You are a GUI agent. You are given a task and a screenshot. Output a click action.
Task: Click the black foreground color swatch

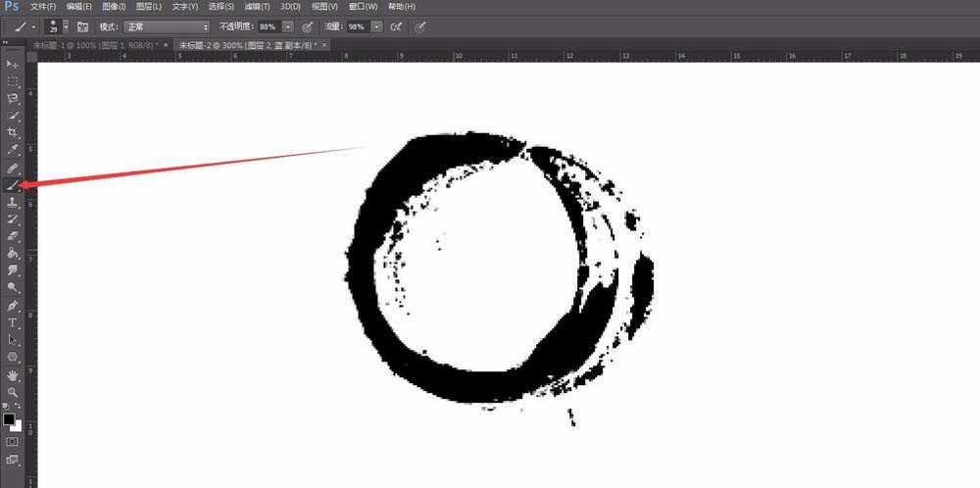coord(9,418)
